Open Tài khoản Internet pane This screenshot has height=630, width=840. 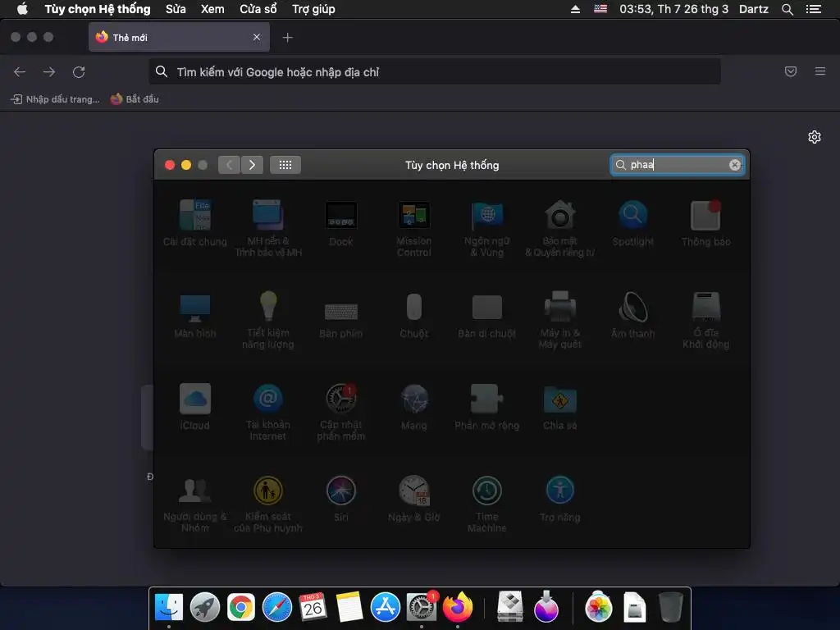(x=268, y=412)
